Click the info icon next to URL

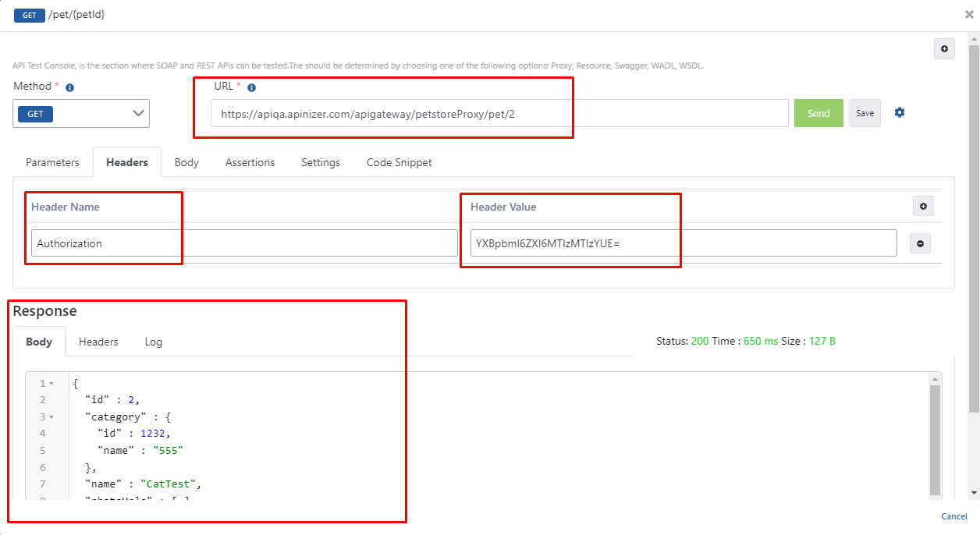[251, 88]
